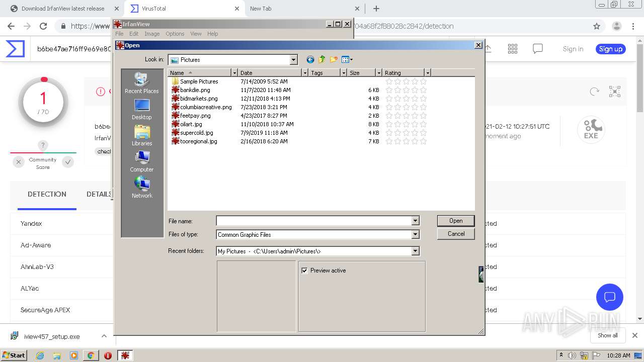Screen dimensions: 644x362
Task: Open IrfanView Edit menu
Action: (x=134, y=34)
